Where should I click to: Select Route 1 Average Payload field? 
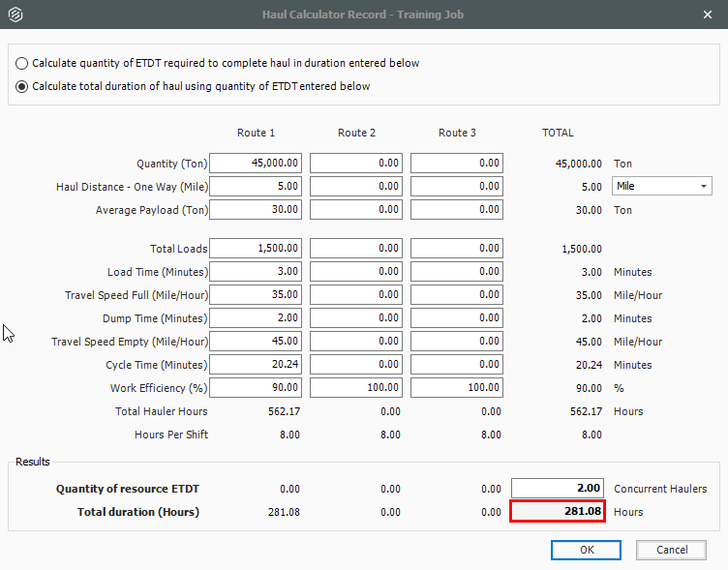[x=257, y=210]
